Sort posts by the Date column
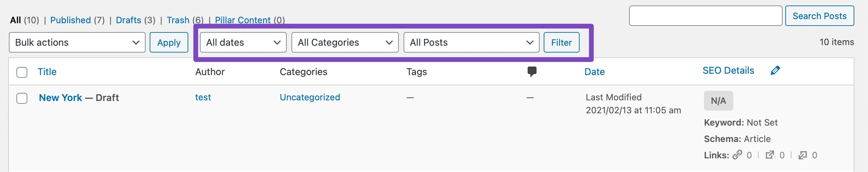Screen dimensions: 868x172 point(594,72)
